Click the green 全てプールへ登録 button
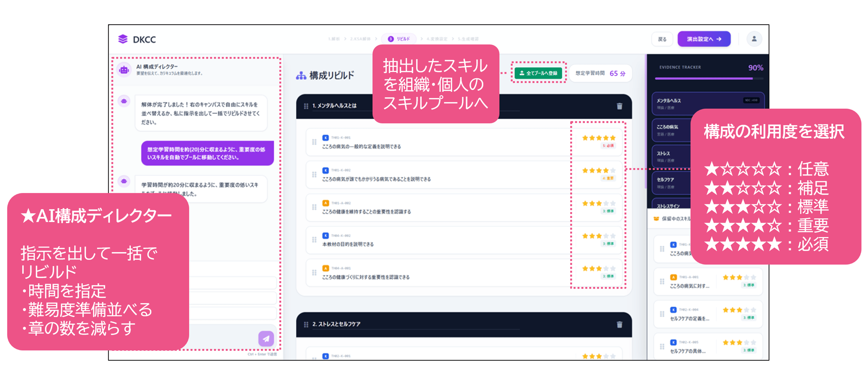This screenshot has height=385, width=868. [538, 73]
